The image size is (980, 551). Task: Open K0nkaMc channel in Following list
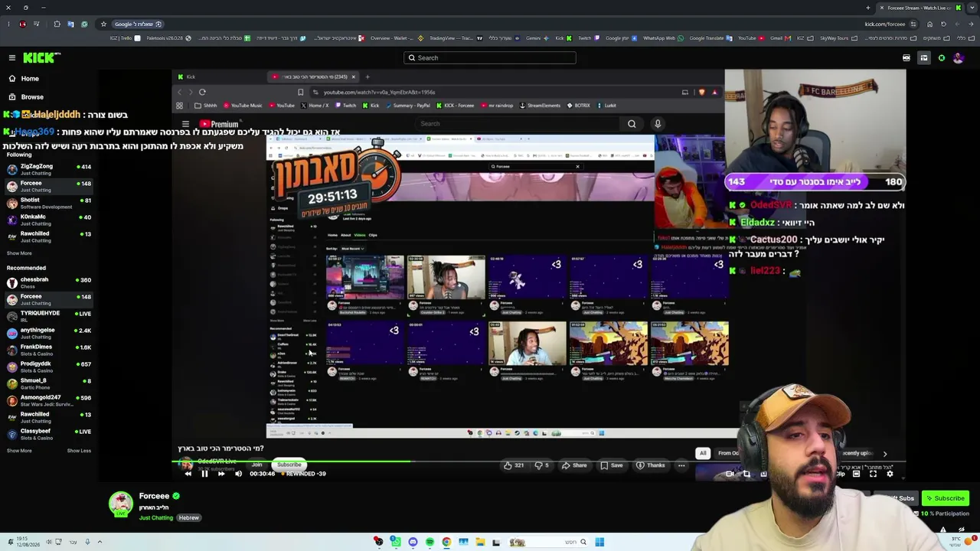click(49, 220)
